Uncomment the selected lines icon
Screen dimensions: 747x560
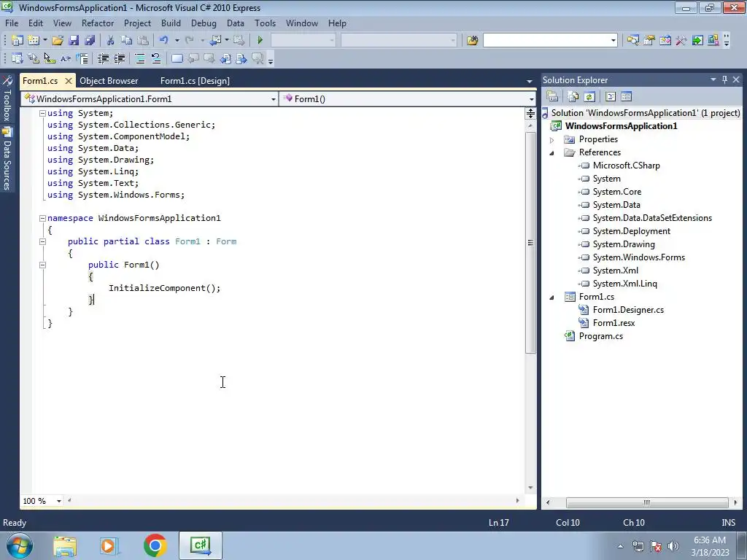156,58
